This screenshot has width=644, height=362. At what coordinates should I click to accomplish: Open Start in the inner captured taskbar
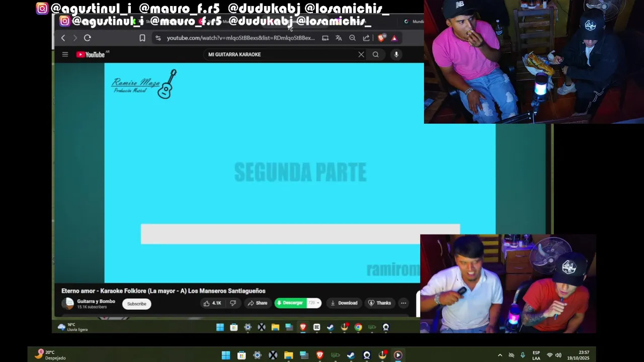click(220, 327)
